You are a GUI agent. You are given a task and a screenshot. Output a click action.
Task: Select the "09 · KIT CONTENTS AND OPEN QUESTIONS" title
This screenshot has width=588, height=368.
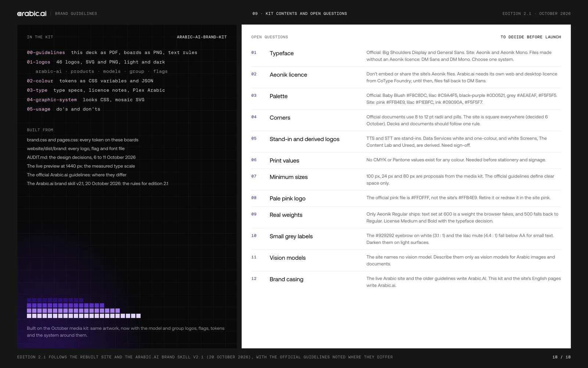click(x=300, y=14)
